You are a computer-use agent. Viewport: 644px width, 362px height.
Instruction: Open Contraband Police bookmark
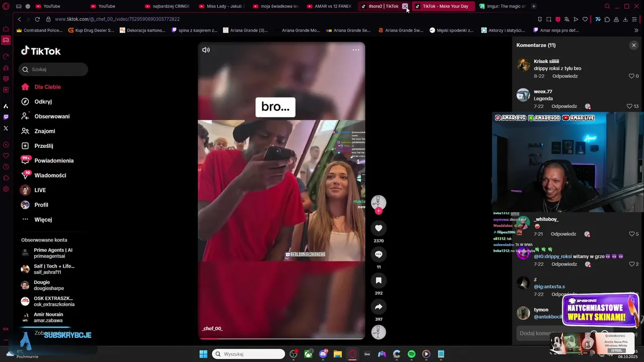(x=39, y=30)
